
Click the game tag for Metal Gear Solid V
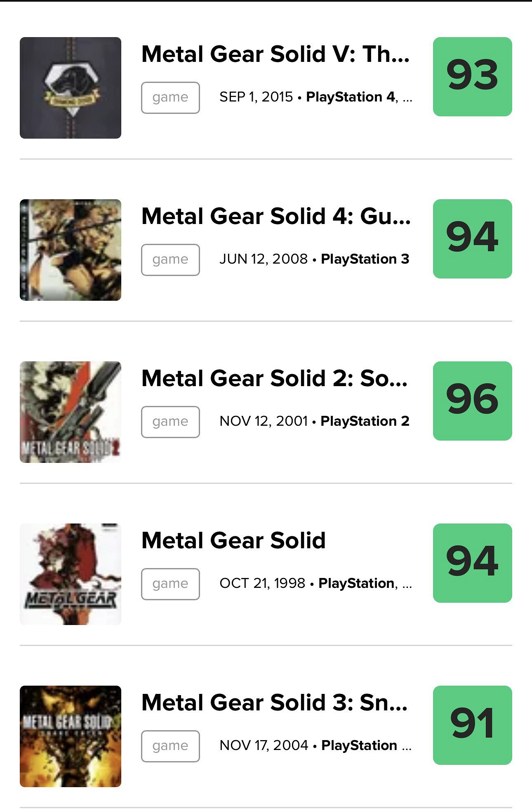[170, 98]
